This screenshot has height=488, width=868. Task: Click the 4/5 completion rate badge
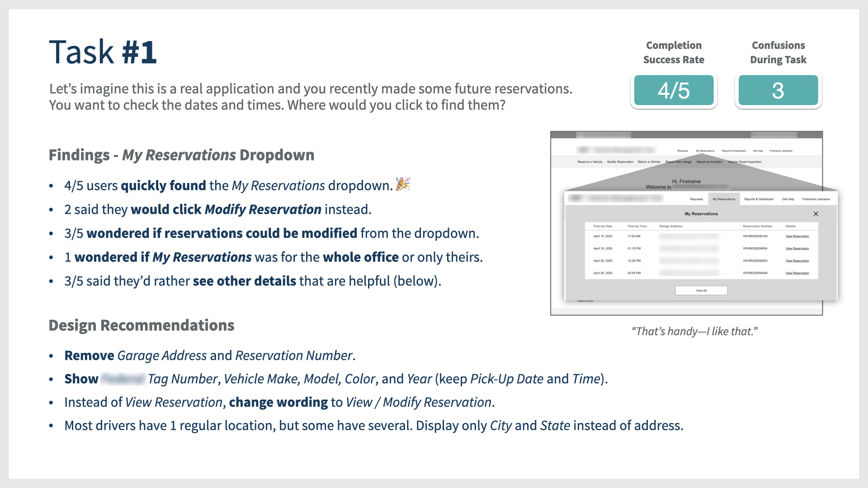coord(674,90)
